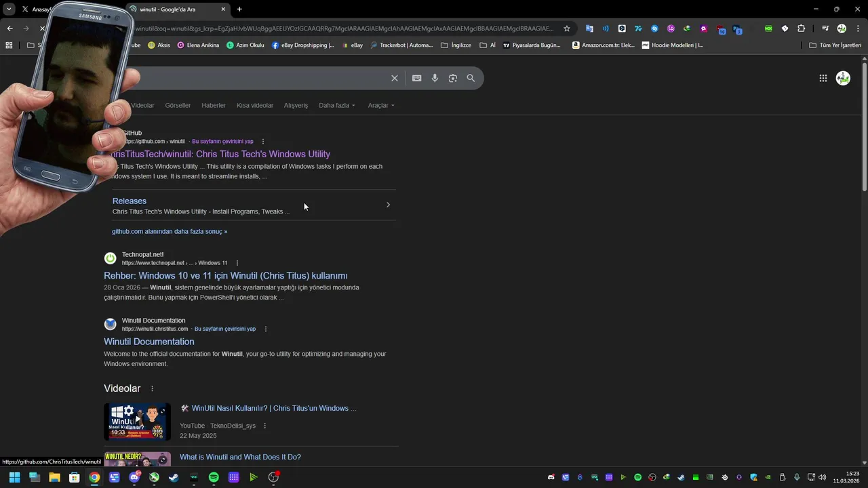Open the Google account avatar menu

point(843,78)
